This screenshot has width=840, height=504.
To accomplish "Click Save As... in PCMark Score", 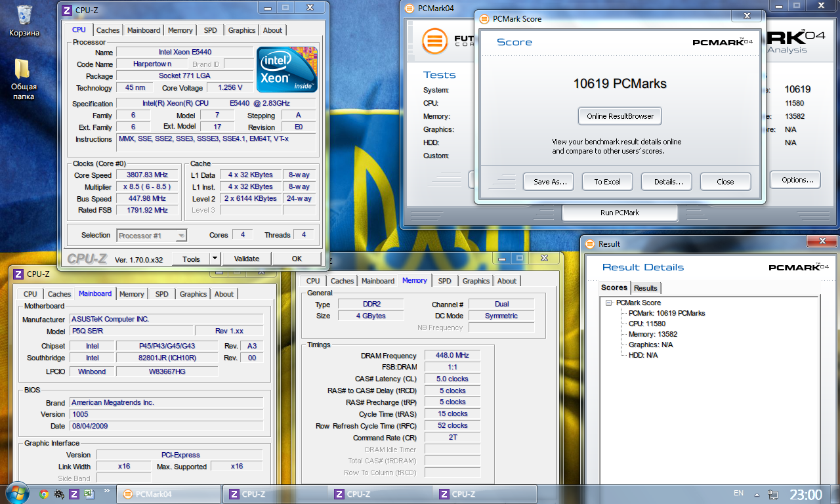I will [x=549, y=182].
